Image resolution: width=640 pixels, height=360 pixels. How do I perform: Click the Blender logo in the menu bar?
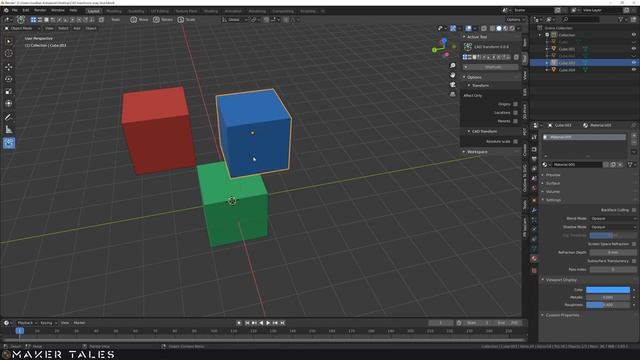[x=6, y=10]
